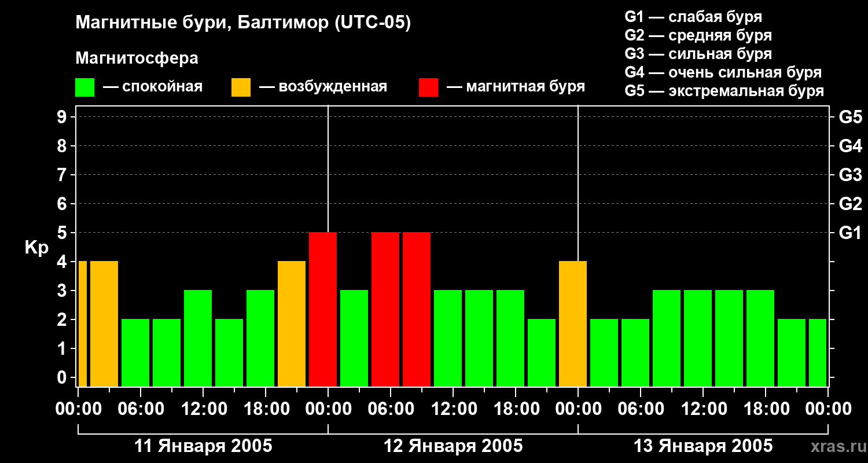Click the 'G5 — экстремальная буря' line
The height and width of the screenshot is (463, 868).
click(724, 91)
